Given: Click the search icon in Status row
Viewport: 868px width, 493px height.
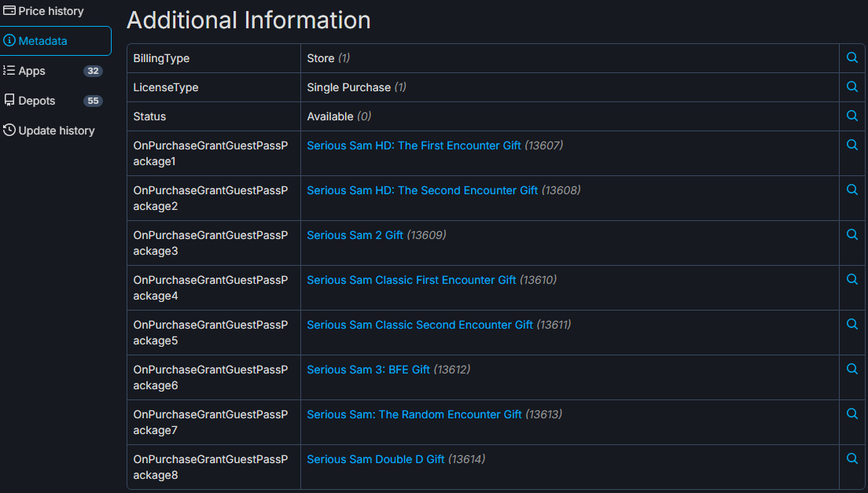Looking at the screenshot, I should pyautogui.click(x=852, y=116).
